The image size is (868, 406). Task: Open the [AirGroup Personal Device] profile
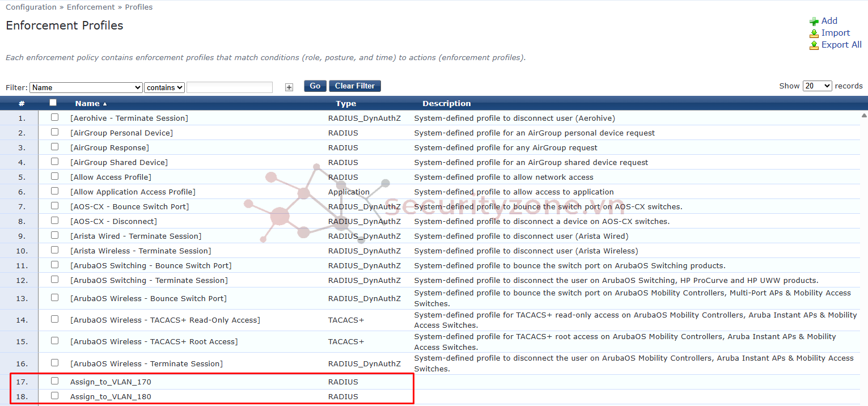pos(121,133)
